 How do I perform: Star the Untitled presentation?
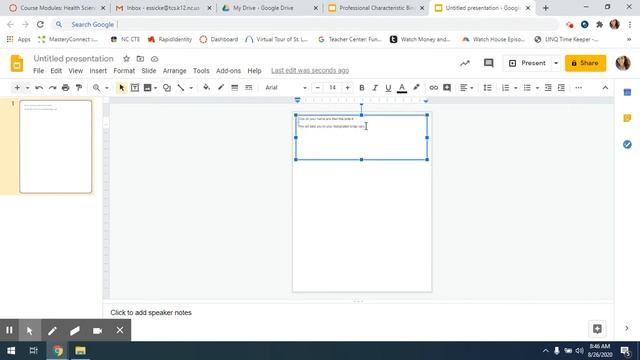coord(126,59)
